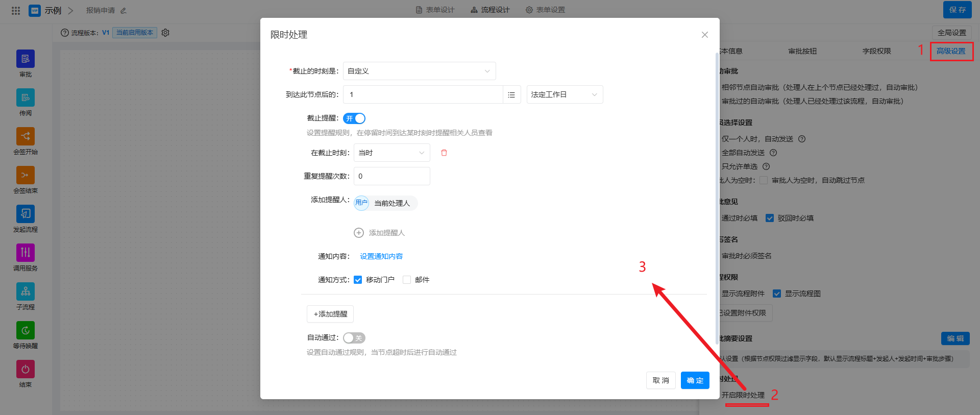Viewport: 980px width, 415px height.
Task: Open the 在截止时刻 当时 dropdown
Action: (x=391, y=153)
